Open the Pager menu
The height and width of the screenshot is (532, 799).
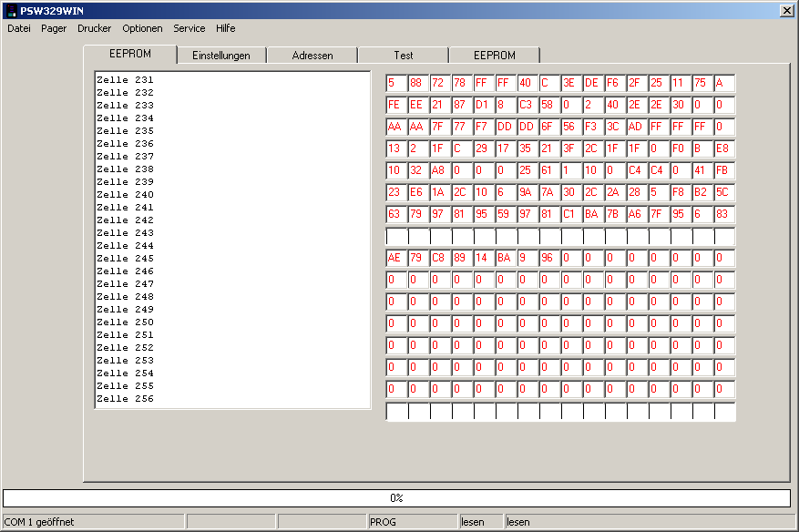[54, 28]
